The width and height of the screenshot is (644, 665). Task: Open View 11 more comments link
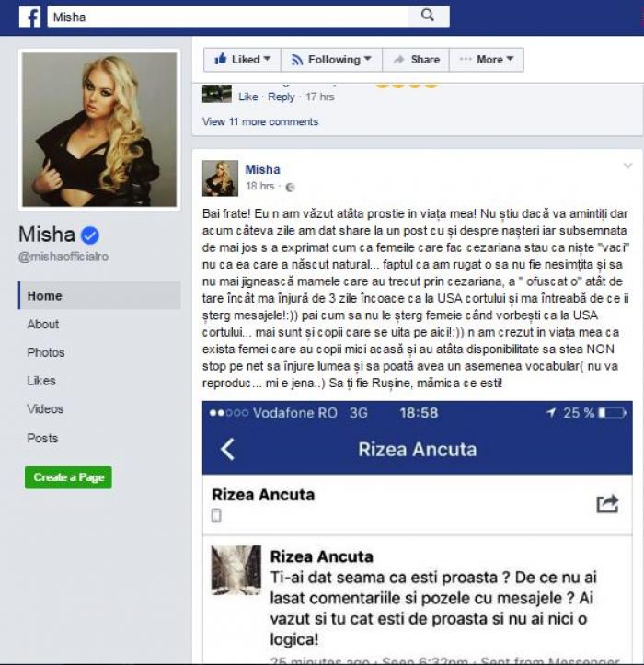coord(260,121)
